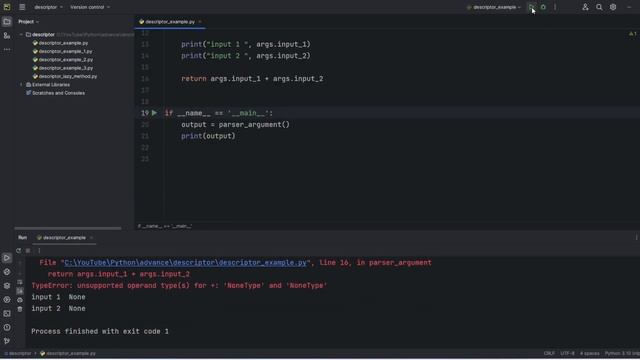Open the Project tool window sidebar icon
Viewport: 640px width, 360px height.
point(7,22)
